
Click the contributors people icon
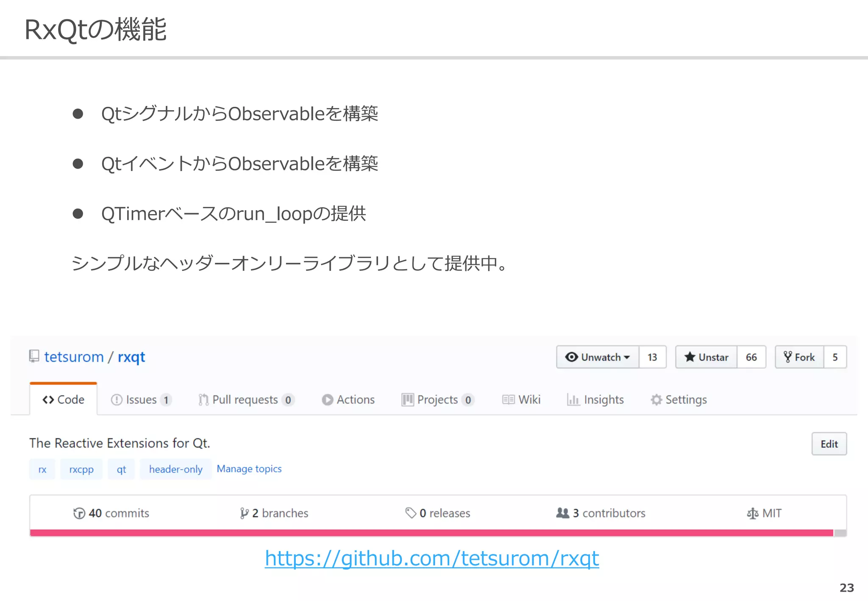coord(562,513)
